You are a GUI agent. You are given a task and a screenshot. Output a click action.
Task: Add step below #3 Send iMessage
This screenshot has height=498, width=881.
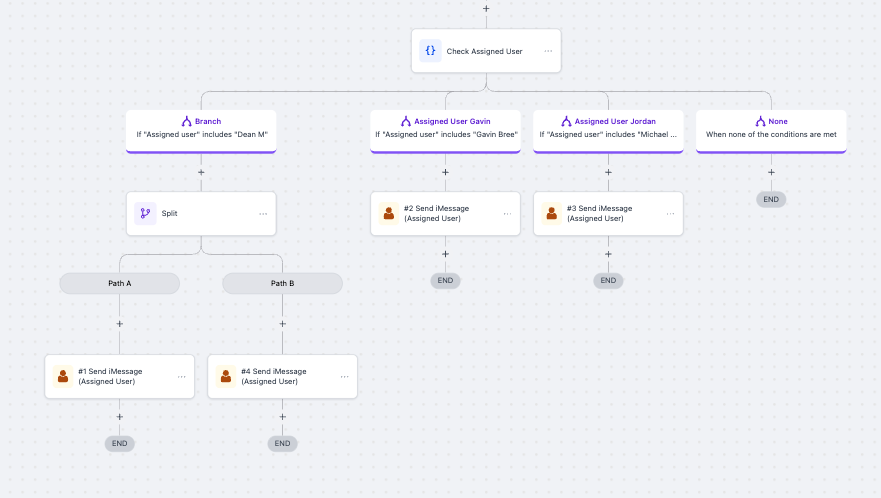pyautogui.click(x=608, y=254)
